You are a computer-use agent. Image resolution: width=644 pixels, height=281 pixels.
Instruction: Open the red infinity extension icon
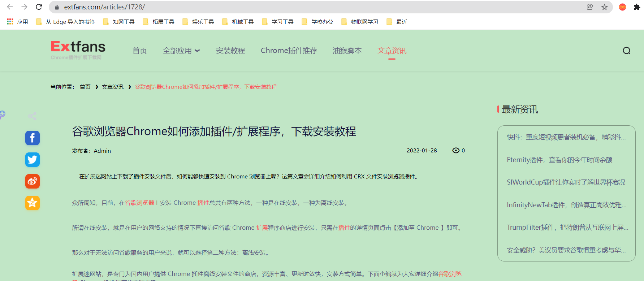pos(622,7)
